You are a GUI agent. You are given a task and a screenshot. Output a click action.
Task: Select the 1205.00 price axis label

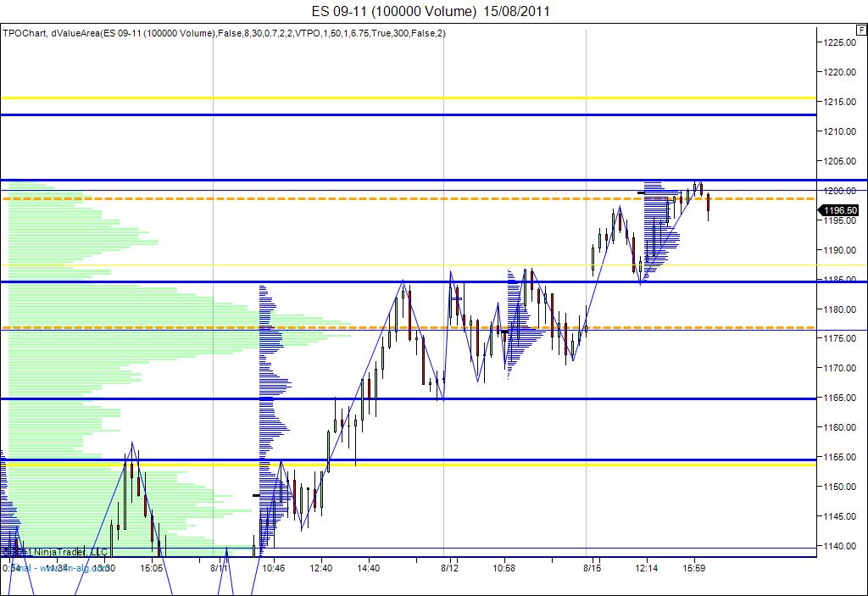click(x=840, y=161)
